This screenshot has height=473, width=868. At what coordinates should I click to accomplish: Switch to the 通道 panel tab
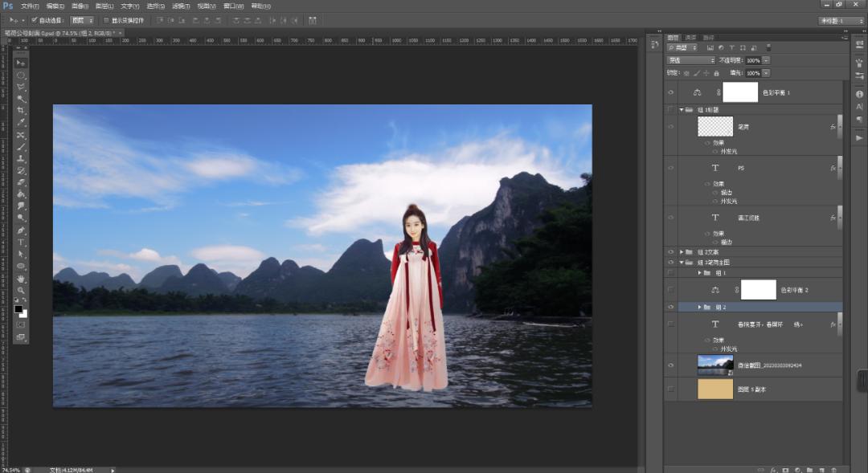[690, 38]
